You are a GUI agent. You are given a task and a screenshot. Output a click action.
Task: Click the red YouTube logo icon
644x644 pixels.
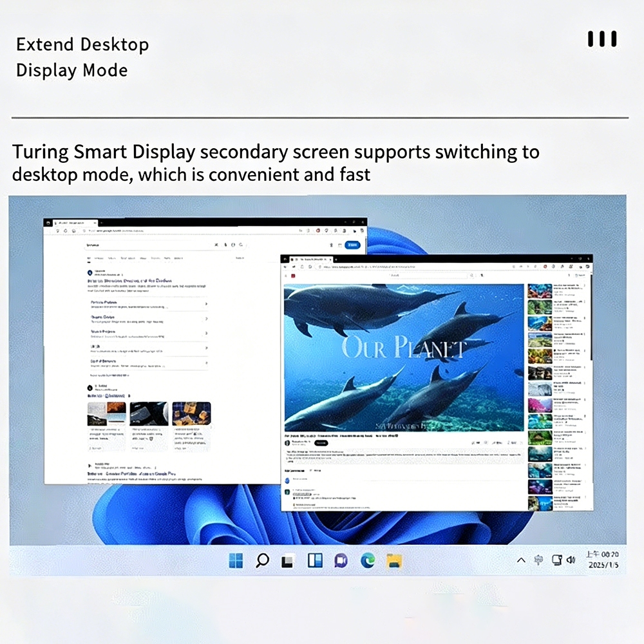pyautogui.click(x=293, y=276)
